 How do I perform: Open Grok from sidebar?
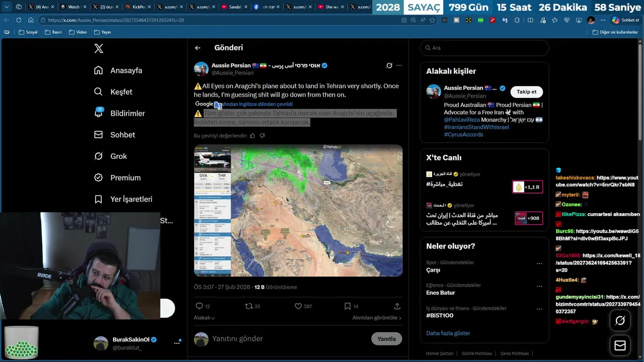[x=110, y=156]
